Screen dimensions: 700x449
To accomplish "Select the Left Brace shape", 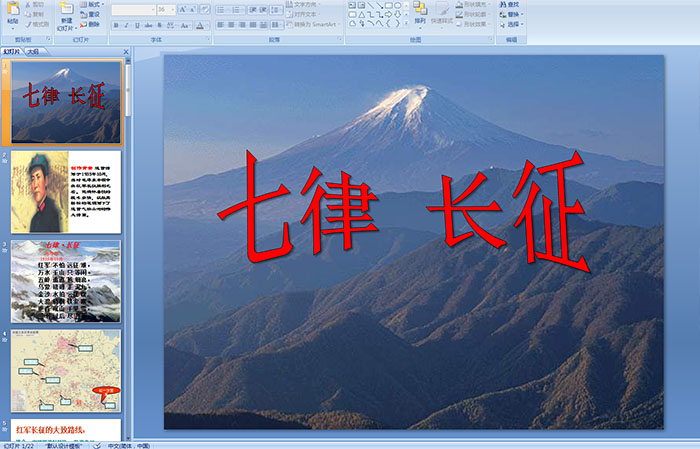I will (x=389, y=24).
